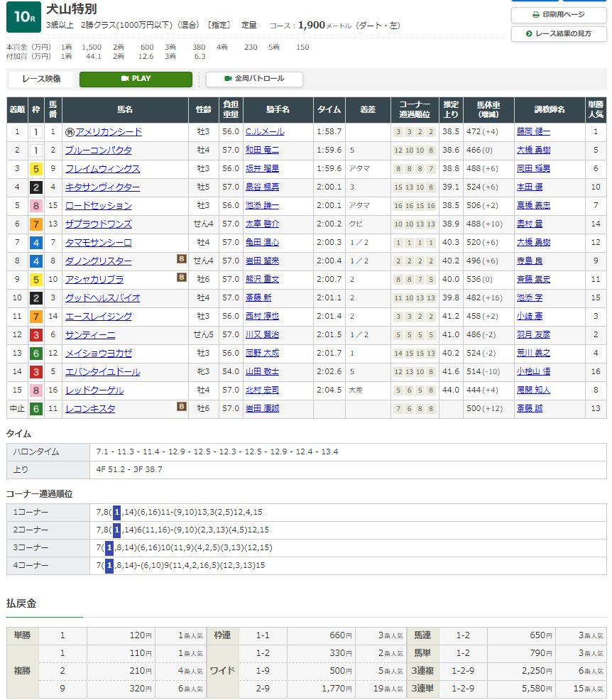Open horse page for ブルーコンパクタ
The image size is (612, 700).
pyautogui.click(x=98, y=151)
